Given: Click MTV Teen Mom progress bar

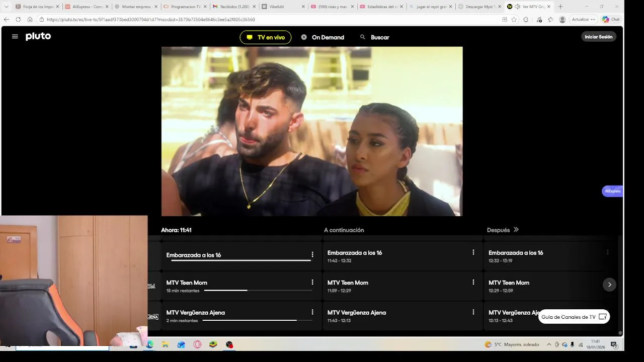Looking at the screenshot, I should 258,290.
